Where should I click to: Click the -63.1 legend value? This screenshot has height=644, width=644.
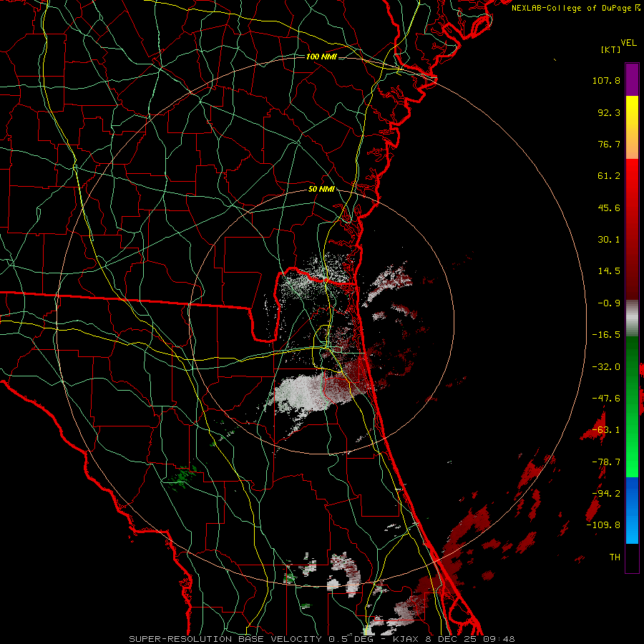coord(606,430)
